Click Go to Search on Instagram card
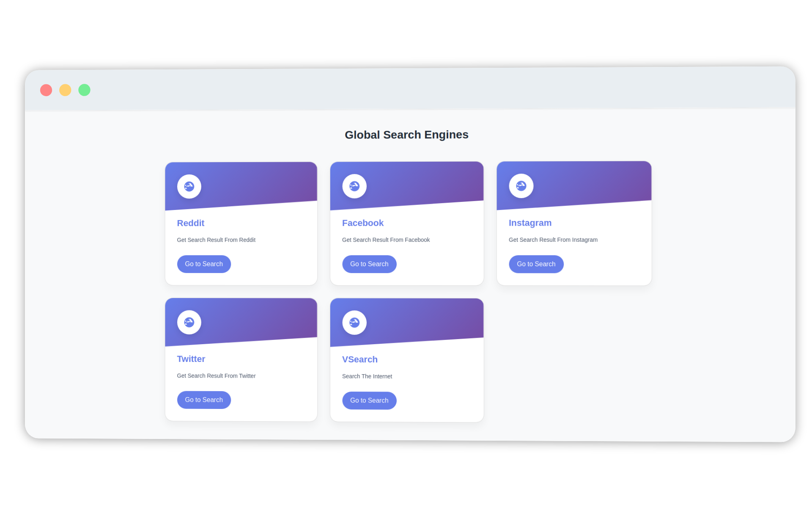Screen dimensions: 812x508 [535, 264]
